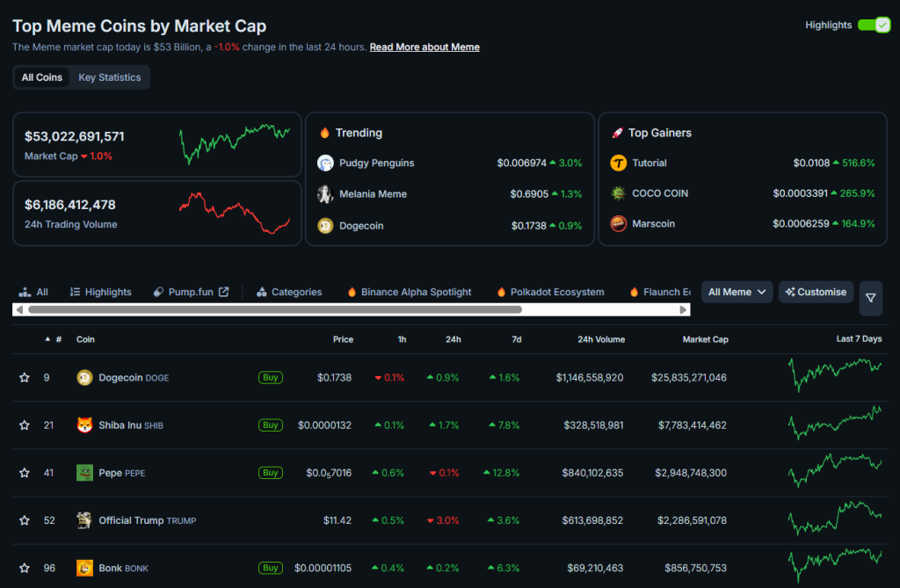Click the Pudgy Penguins coin icon
900x588 pixels.
pos(325,163)
